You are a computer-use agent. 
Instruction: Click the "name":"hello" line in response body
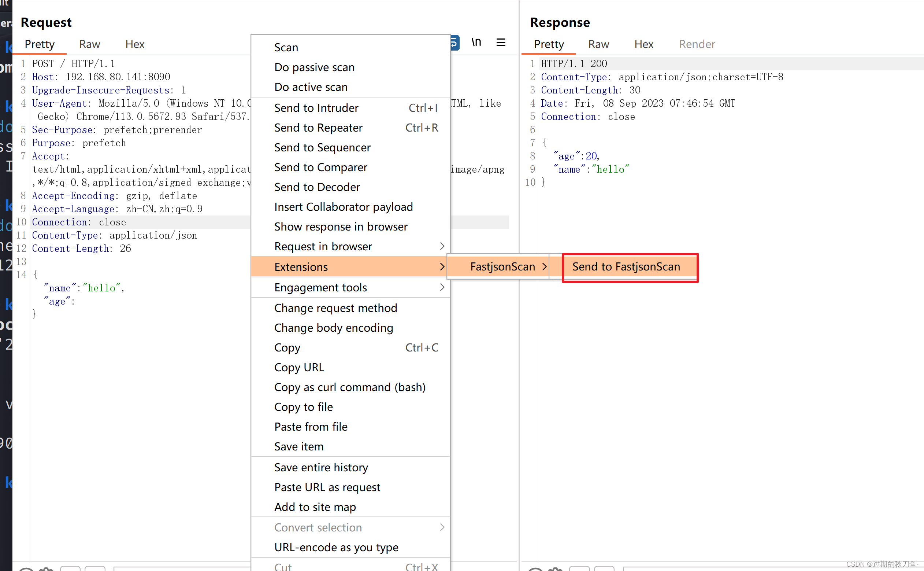tap(591, 169)
